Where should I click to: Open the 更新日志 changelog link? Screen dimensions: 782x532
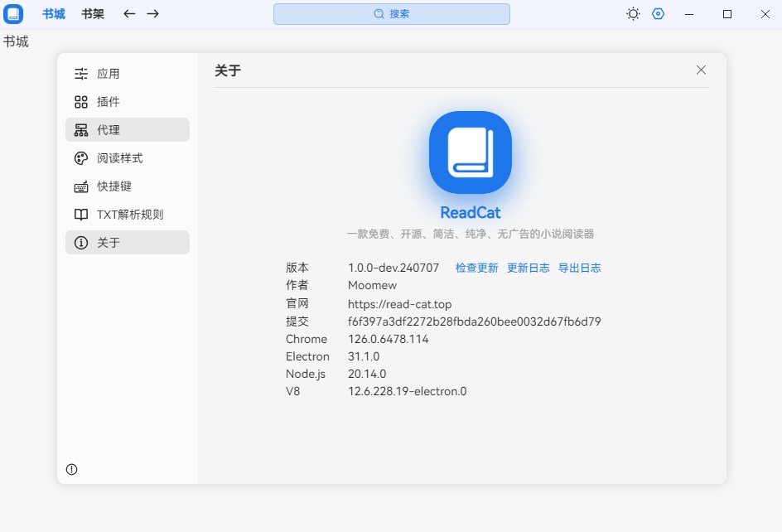(529, 268)
